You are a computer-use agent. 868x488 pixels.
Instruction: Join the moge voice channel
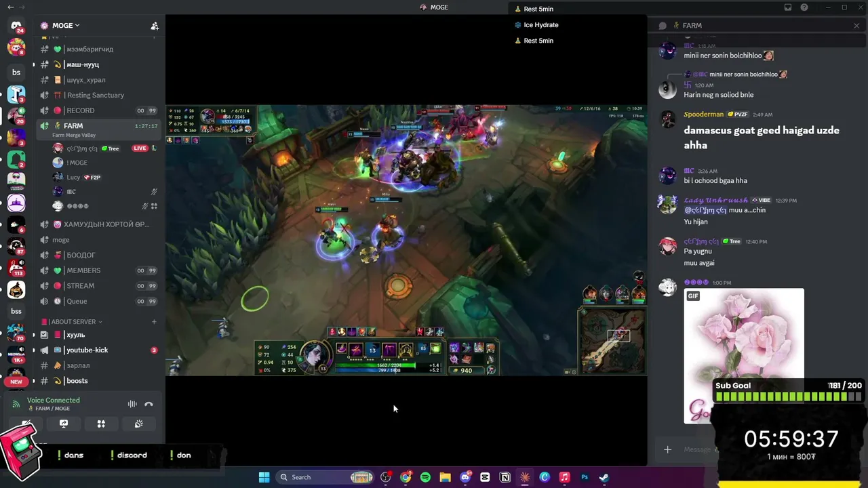pyautogui.click(x=99, y=240)
